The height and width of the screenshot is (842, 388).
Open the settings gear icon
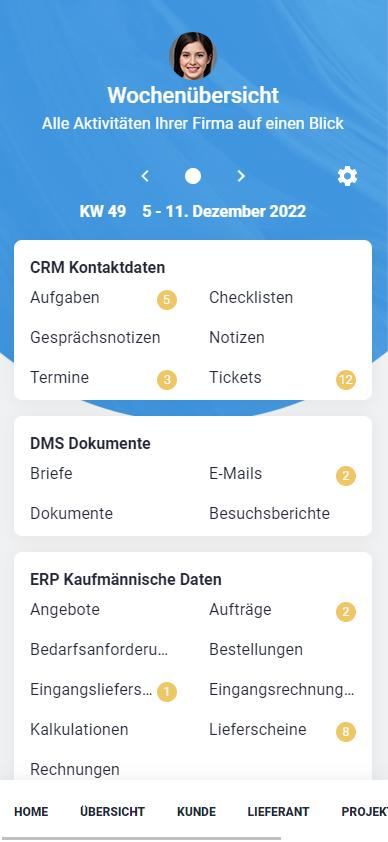point(347,176)
